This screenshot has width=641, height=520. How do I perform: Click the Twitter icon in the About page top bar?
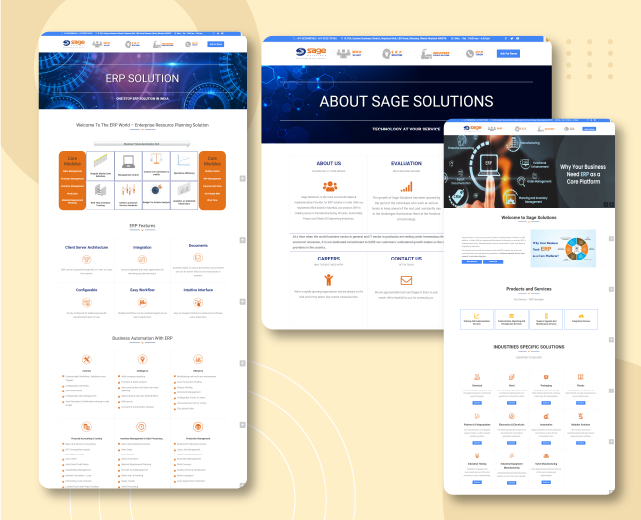point(512,38)
